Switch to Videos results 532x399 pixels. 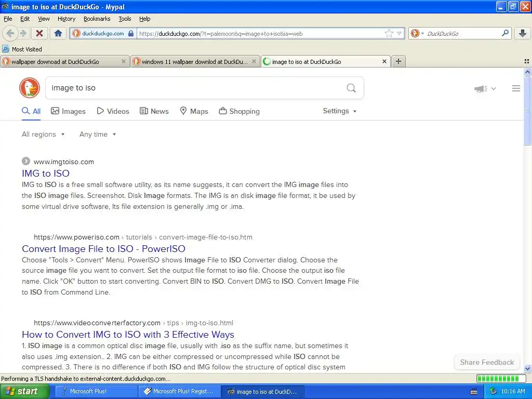pyautogui.click(x=113, y=111)
